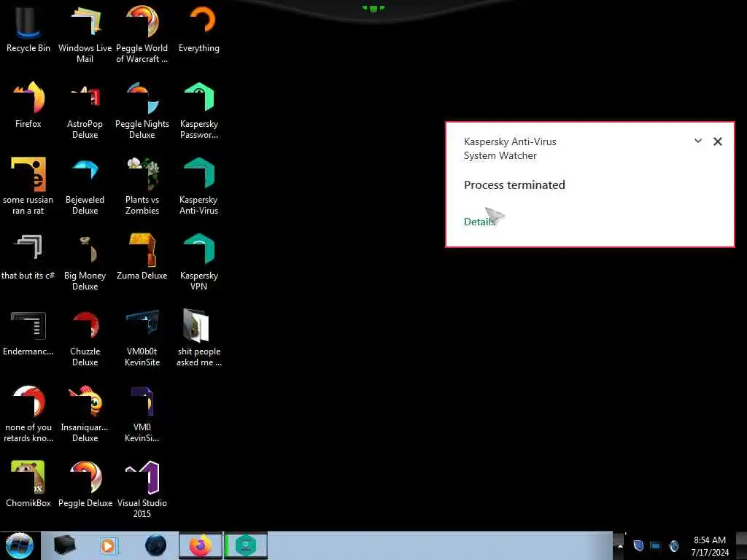Launch Plants vs Zombies icon

142,186
